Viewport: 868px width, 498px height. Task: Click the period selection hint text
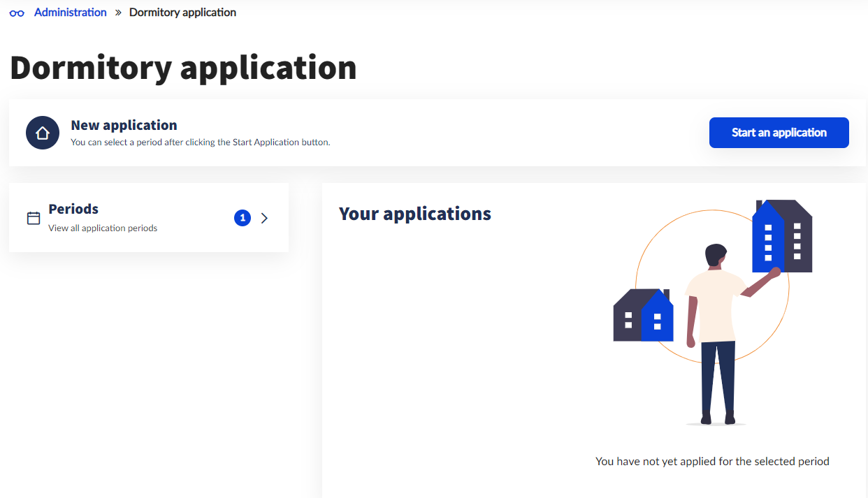pyautogui.click(x=200, y=142)
